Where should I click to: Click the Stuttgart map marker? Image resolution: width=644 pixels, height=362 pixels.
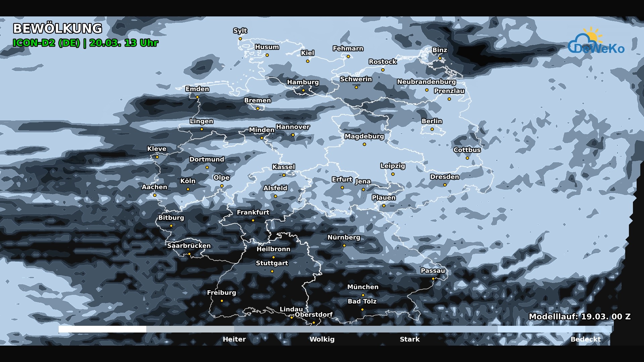[x=272, y=271]
